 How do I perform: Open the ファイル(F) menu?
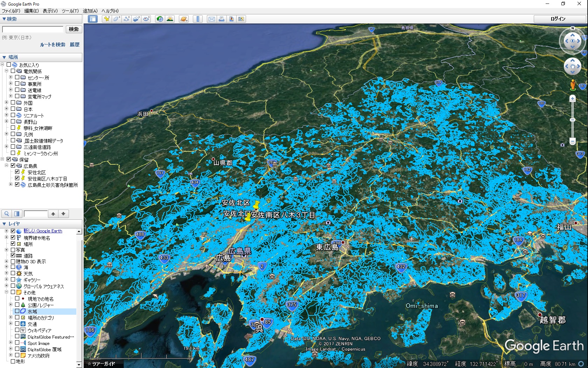(11, 11)
